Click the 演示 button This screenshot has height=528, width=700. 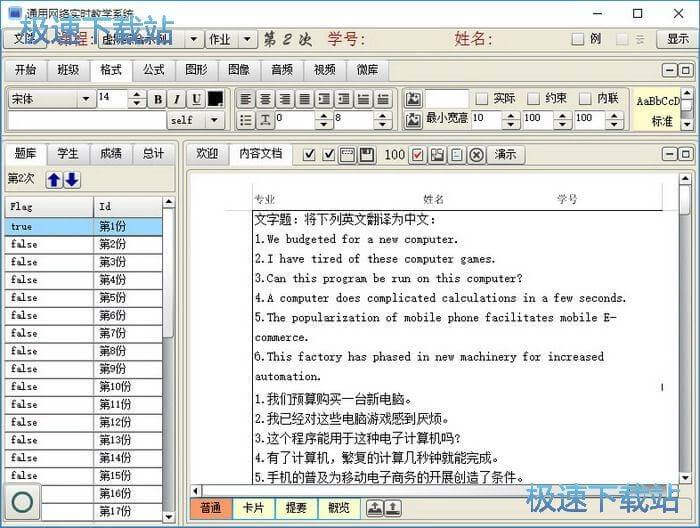506,155
